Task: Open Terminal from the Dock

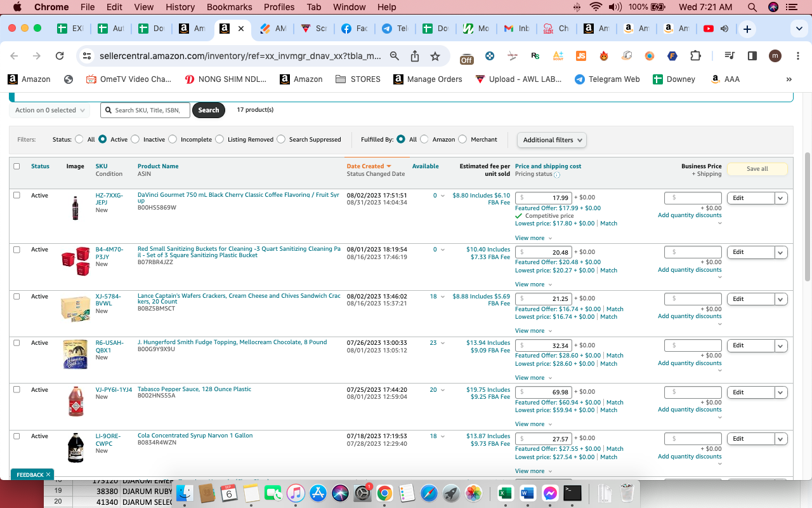Action: coord(572,493)
